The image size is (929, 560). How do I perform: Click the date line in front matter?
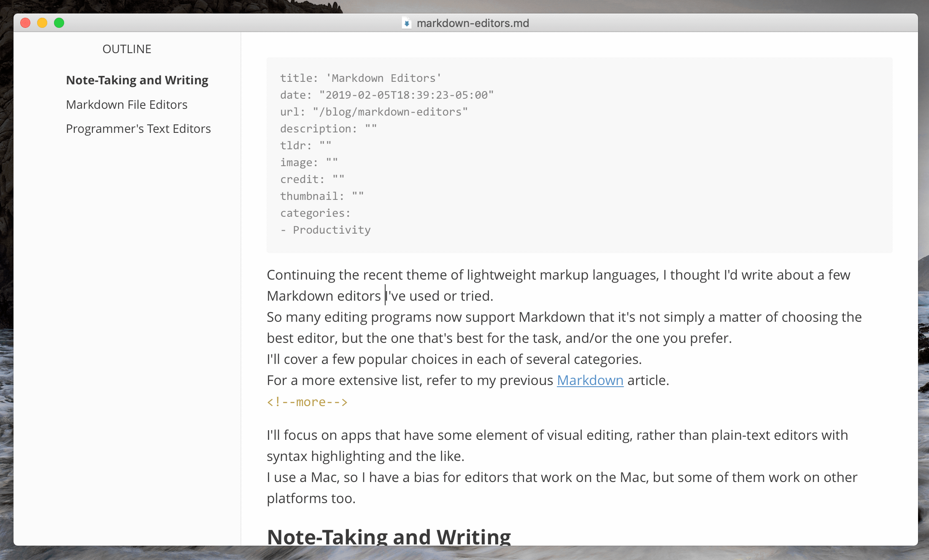click(386, 95)
